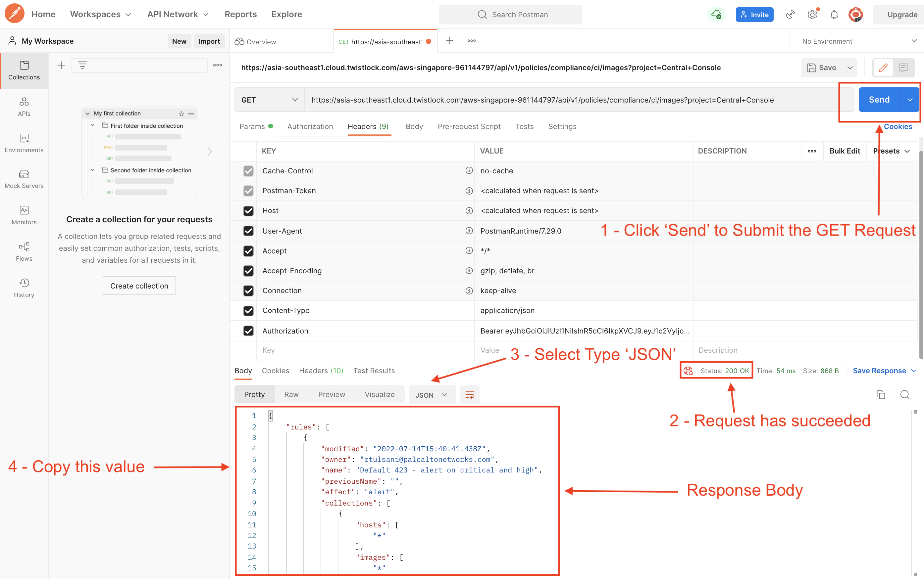Toggle the response line wrap icon
This screenshot has height=579, width=924.
click(x=470, y=394)
